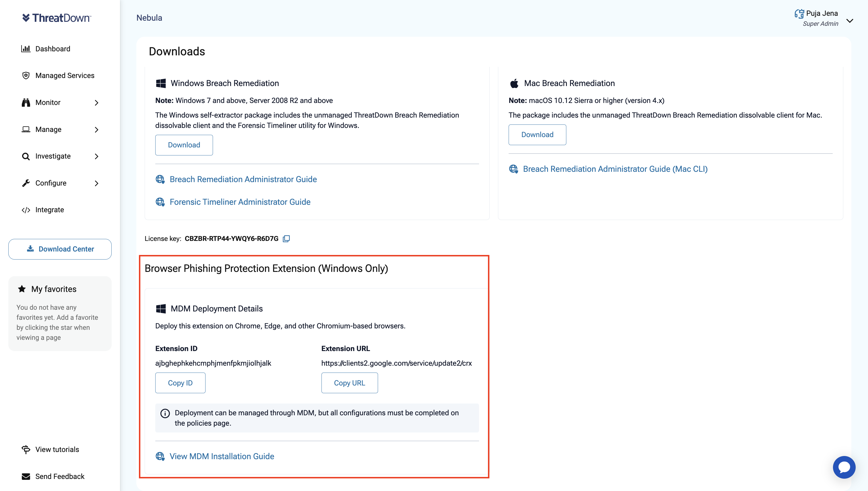The image size is (868, 491).
Task: Copy the license key using the copy icon
Action: (x=286, y=239)
